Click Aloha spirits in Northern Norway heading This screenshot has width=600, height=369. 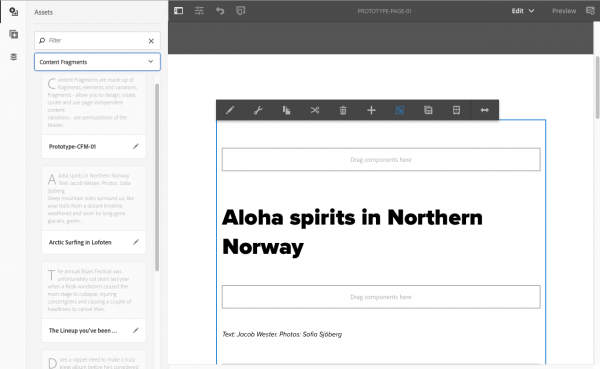click(x=352, y=232)
